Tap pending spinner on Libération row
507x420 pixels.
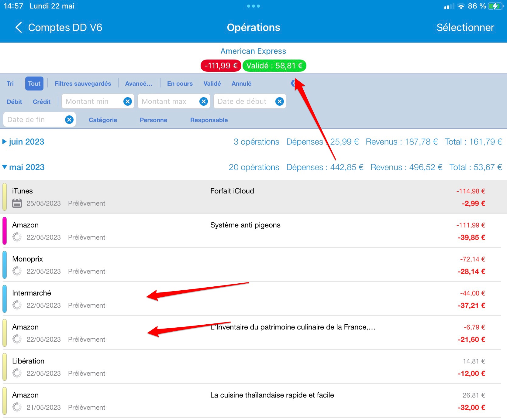coord(17,373)
